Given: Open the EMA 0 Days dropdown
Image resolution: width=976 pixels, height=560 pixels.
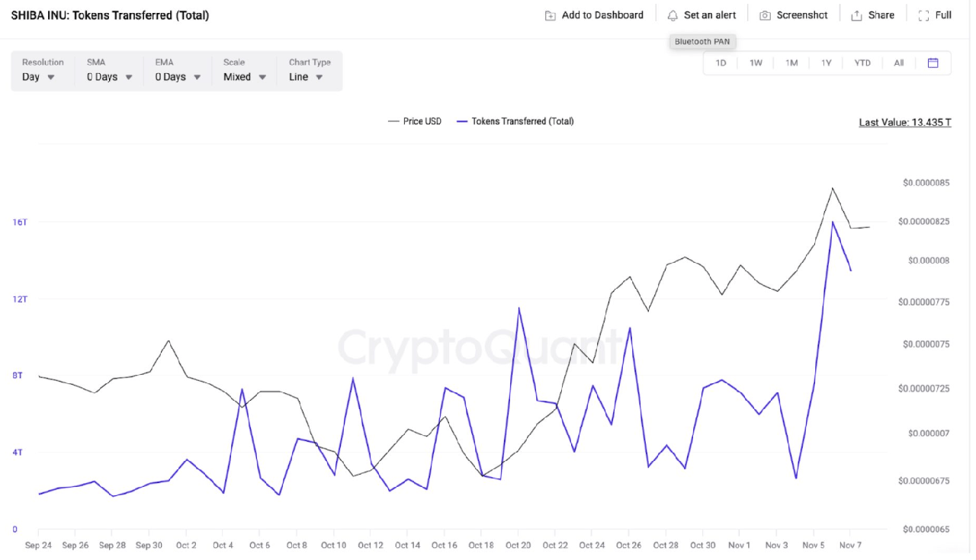Looking at the screenshot, I should tap(178, 70).
